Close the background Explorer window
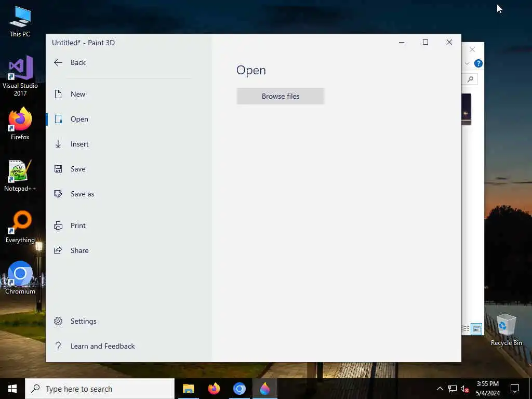Image resolution: width=532 pixels, height=399 pixels. (472, 49)
